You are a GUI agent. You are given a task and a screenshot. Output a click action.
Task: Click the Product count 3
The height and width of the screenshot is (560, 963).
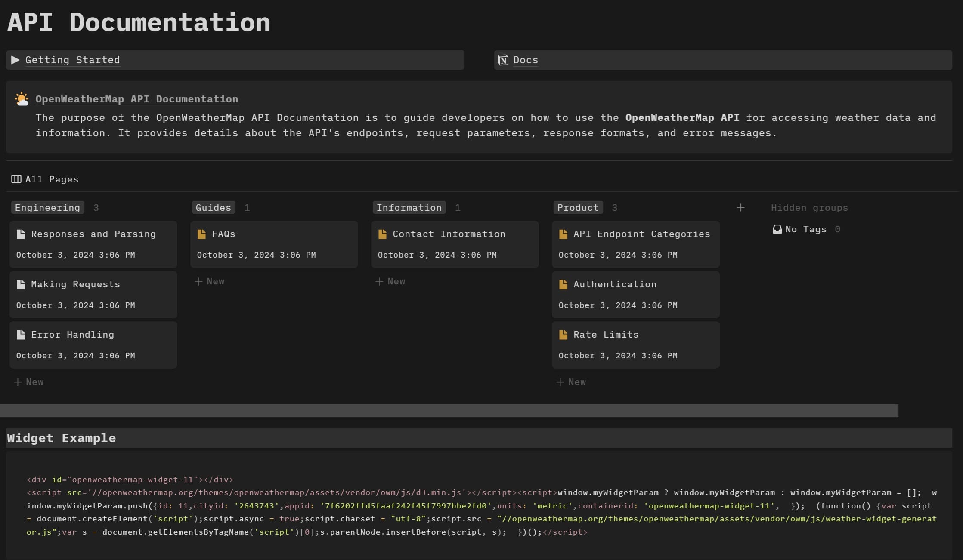tap(615, 208)
